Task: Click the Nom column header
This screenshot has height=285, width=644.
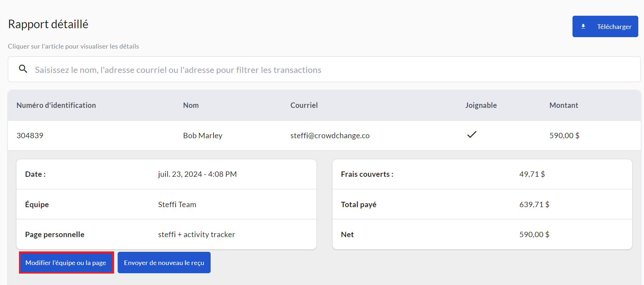Action: (x=191, y=105)
